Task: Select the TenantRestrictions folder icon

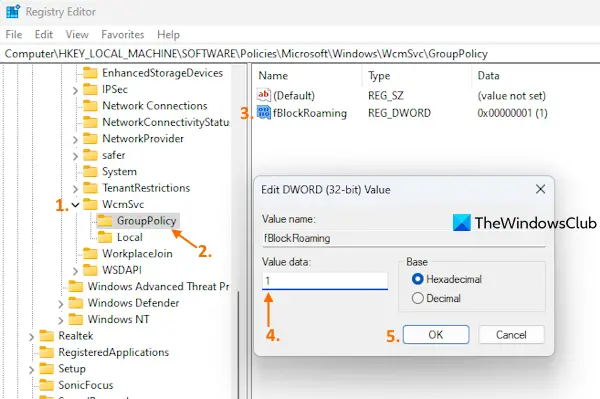Action: (90, 188)
